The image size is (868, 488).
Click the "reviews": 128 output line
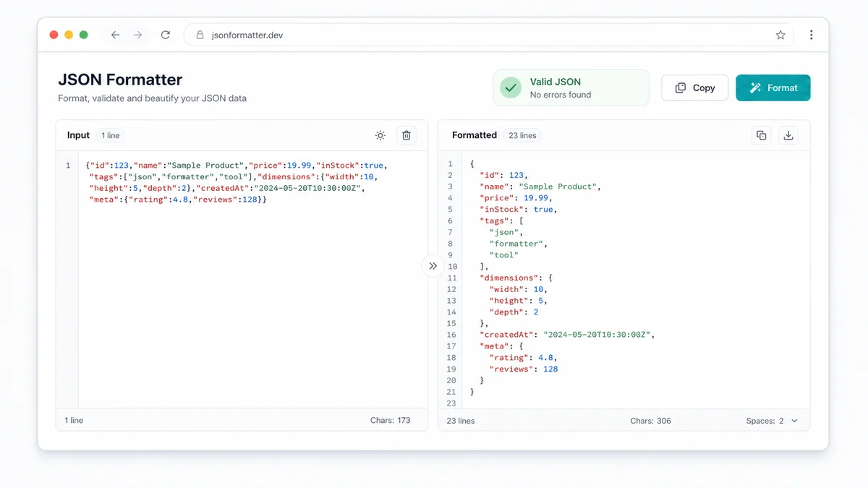pyautogui.click(x=524, y=369)
